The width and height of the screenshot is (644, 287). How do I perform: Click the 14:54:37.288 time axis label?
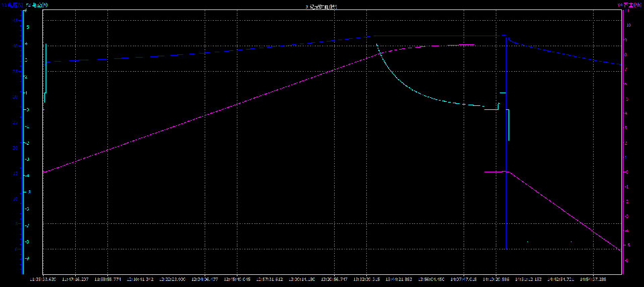tap(594, 279)
